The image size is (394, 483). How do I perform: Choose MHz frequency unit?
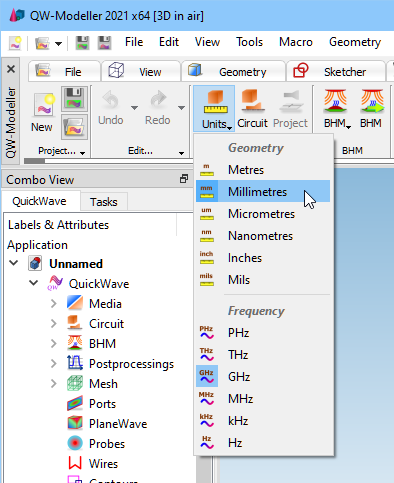(263, 398)
